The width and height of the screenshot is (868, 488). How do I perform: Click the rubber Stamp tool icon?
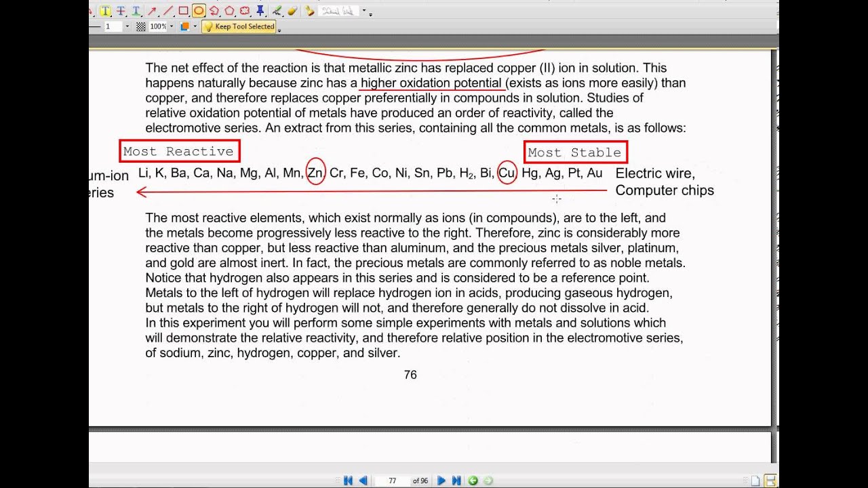[309, 11]
